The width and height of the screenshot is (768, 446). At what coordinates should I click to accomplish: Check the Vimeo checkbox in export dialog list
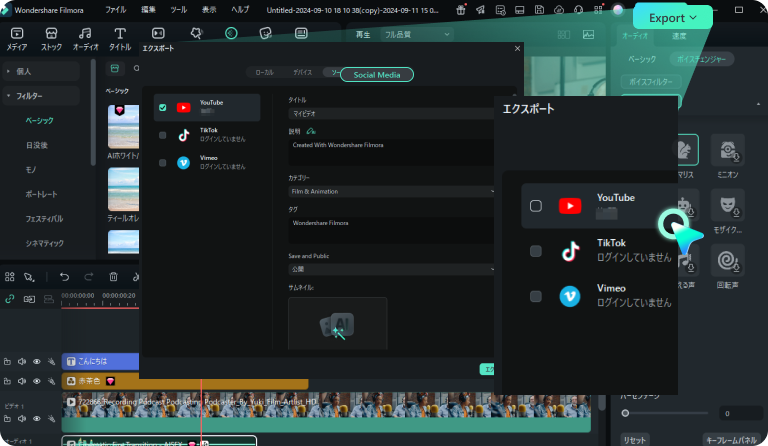pyautogui.click(x=163, y=163)
